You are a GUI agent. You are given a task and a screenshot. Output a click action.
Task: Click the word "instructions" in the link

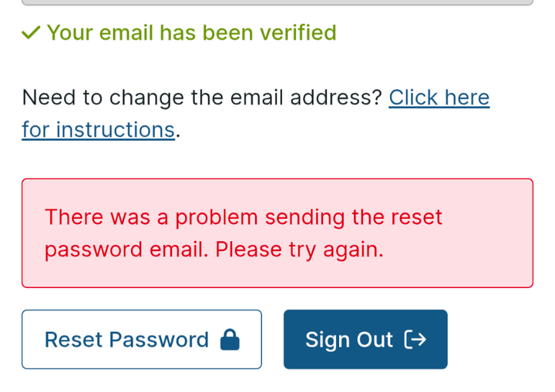[116, 130]
